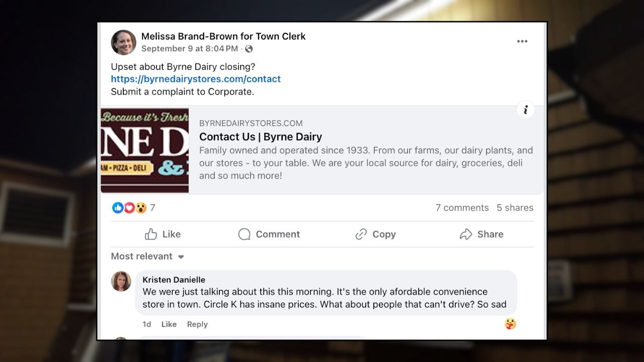The image size is (644, 362).
Task: Open the byrnedairystores.com/contact link
Action: [x=196, y=79]
